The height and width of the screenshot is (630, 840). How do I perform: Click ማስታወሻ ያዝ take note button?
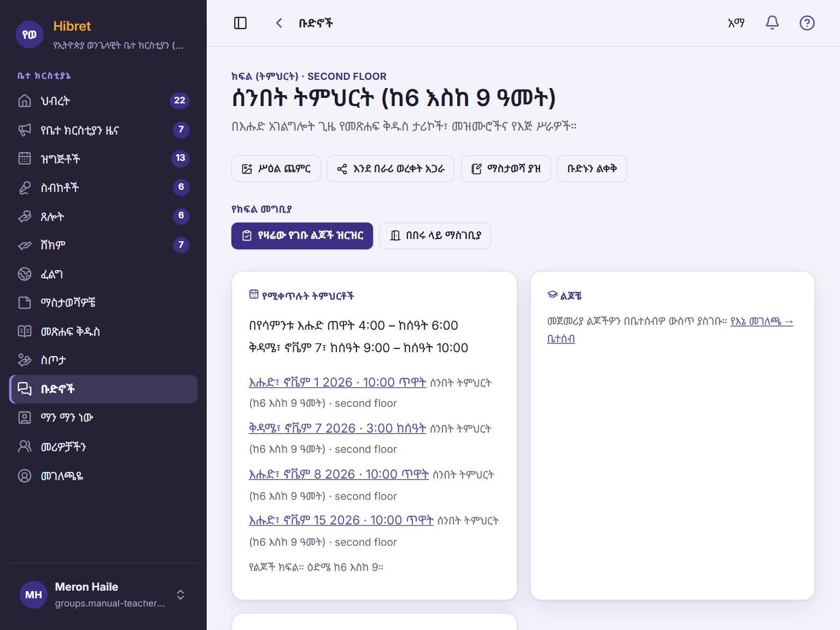[x=506, y=168]
